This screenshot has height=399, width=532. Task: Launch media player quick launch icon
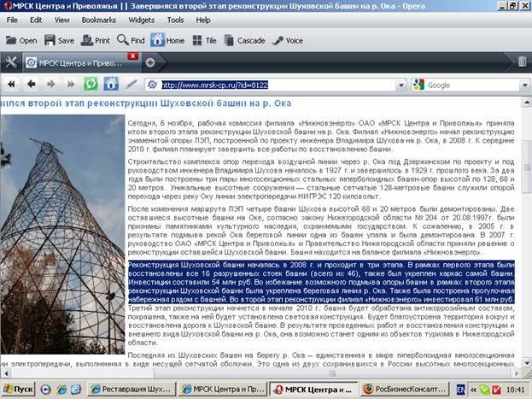pos(45,389)
